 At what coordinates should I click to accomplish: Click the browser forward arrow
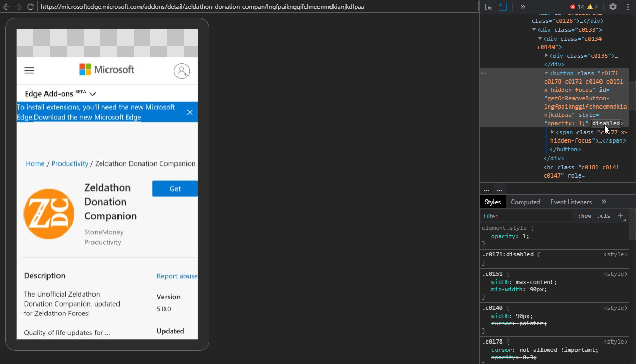(x=19, y=7)
